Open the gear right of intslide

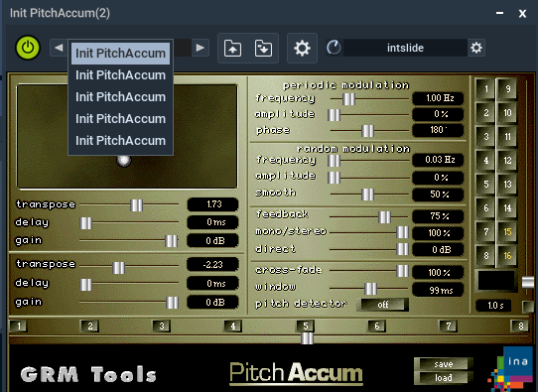[476, 48]
